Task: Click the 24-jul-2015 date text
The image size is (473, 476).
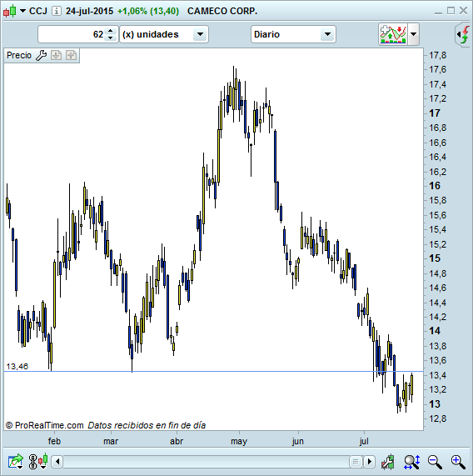Action: pyautogui.click(x=89, y=11)
